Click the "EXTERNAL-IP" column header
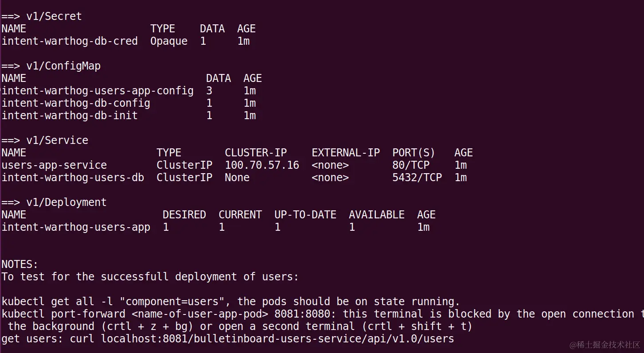Viewport: 644px width, 353px height. [x=346, y=153]
